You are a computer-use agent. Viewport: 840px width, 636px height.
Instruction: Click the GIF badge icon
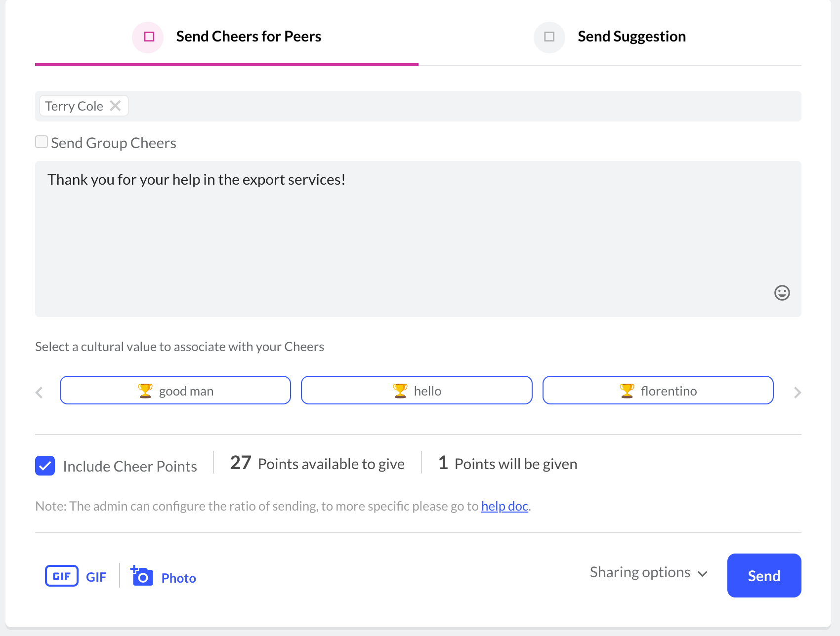point(62,576)
